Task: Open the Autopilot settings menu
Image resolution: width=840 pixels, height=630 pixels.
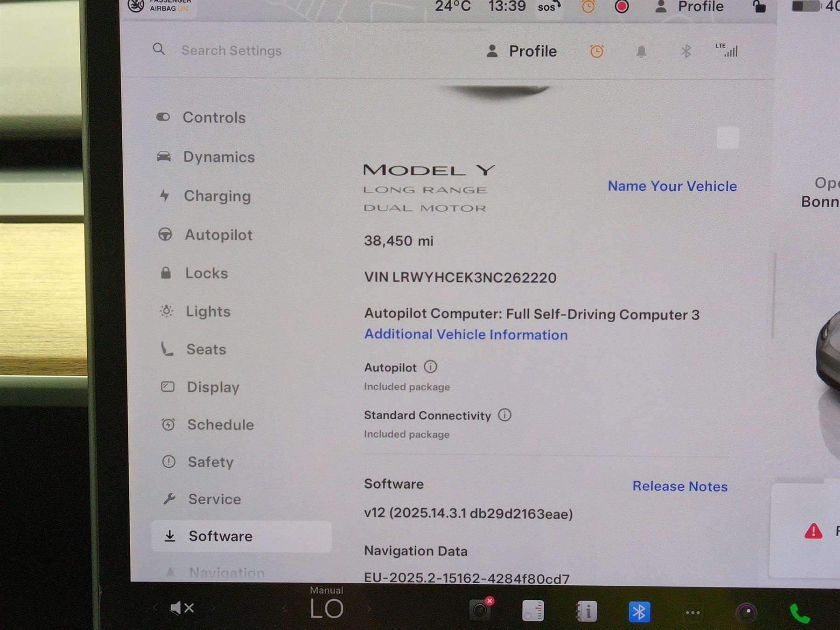Action: click(x=218, y=235)
